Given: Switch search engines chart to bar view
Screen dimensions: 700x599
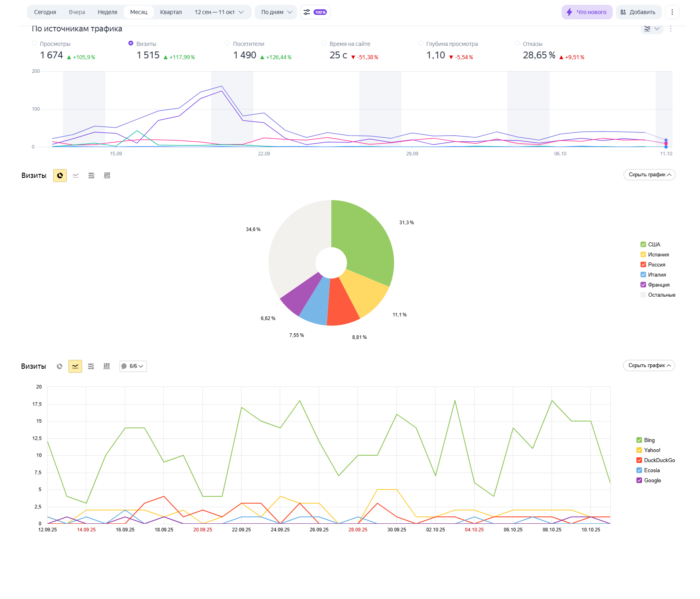Looking at the screenshot, I should point(107,366).
